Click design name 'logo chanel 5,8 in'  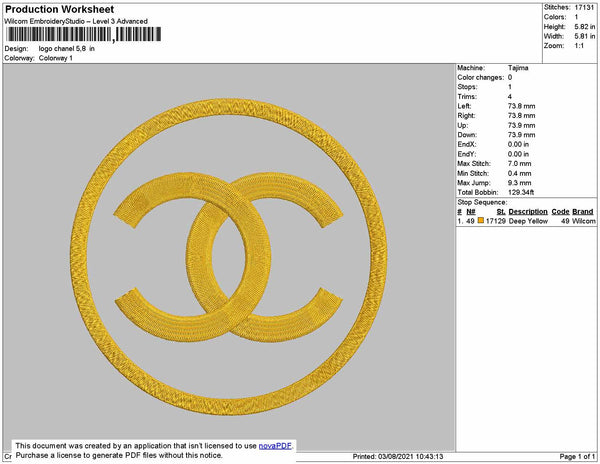(67, 49)
